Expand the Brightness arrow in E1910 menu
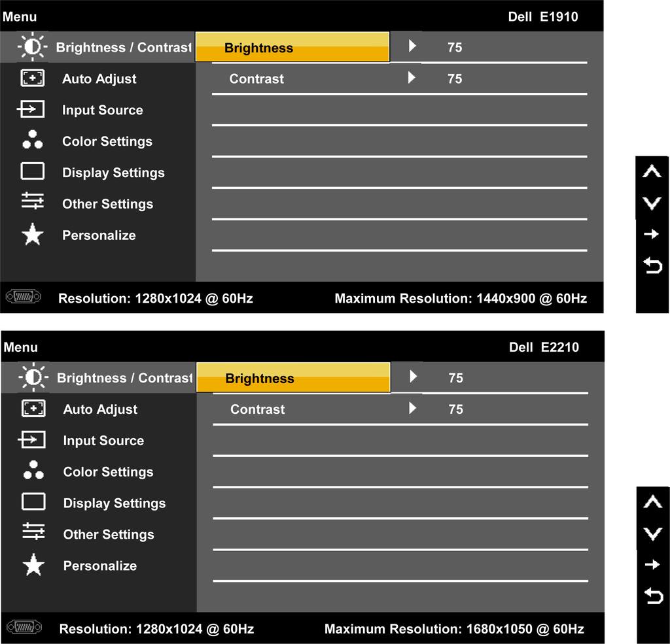The width and height of the screenshot is (670, 644). (x=412, y=46)
